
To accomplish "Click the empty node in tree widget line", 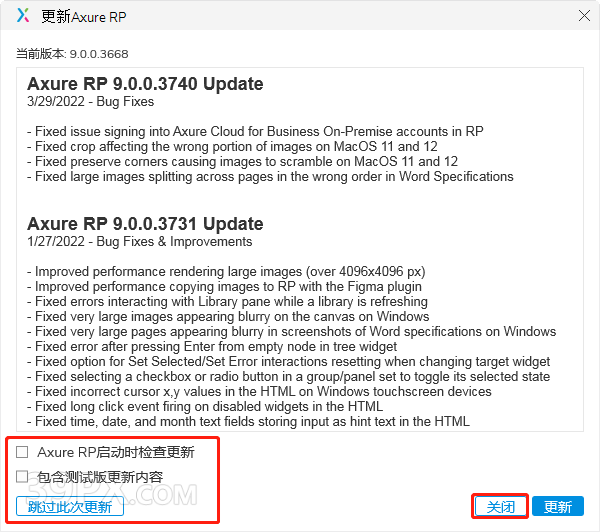I will coord(212,346).
